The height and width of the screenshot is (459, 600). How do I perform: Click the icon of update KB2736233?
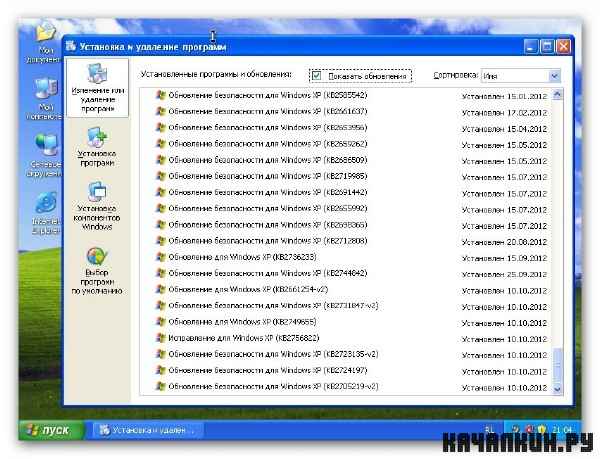coord(161,257)
